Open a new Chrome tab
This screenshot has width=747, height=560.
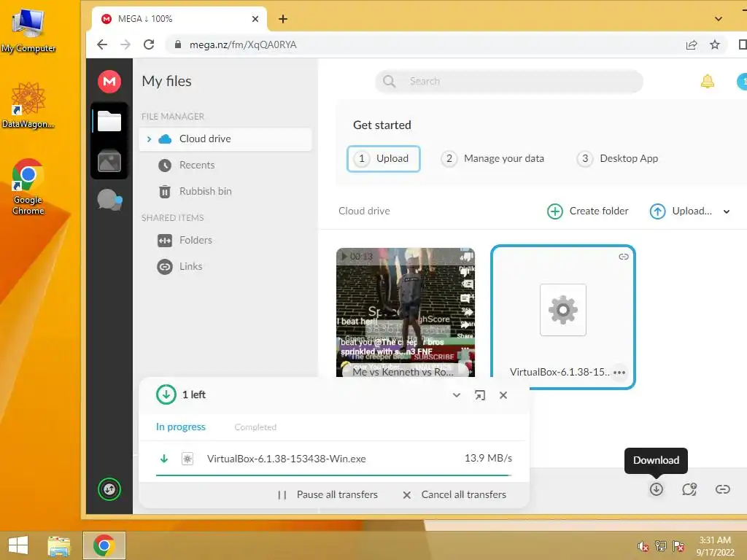pyautogui.click(x=283, y=19)
